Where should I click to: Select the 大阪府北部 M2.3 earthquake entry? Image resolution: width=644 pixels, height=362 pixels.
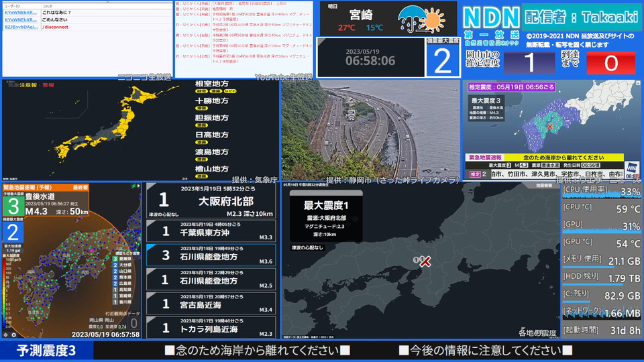[x=211, y=200]
